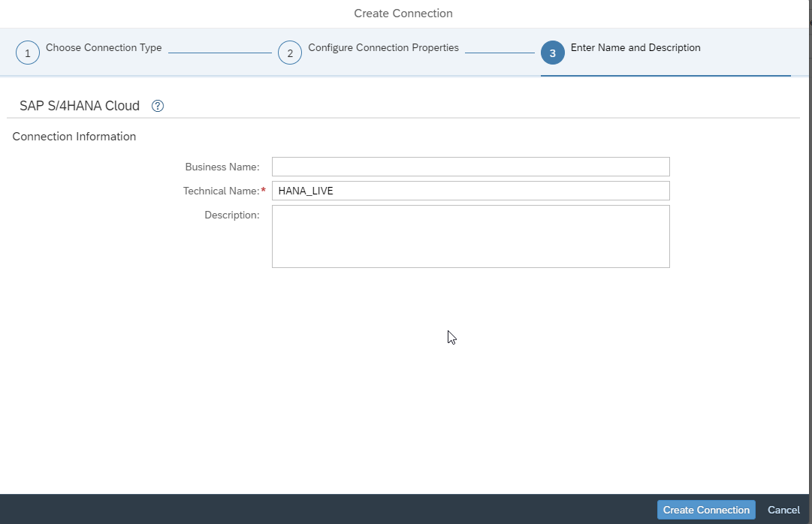Viewport: 812px width, 524px height.
Task: Select step 3 circle icon
Action: [553, 53]
